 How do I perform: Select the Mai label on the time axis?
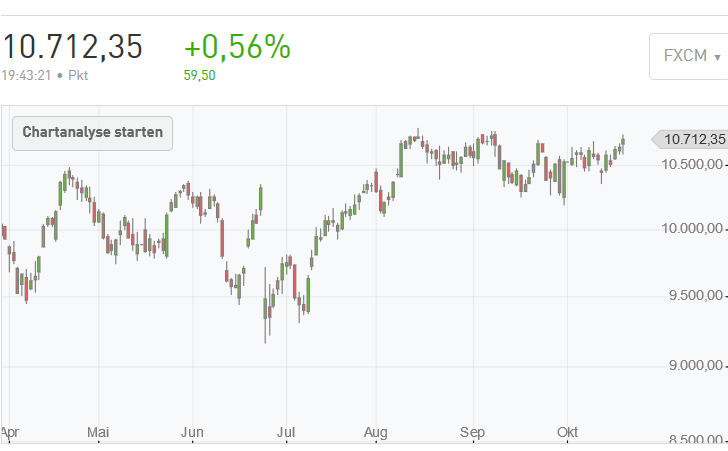pyautogui.click(x=98, y=432)
